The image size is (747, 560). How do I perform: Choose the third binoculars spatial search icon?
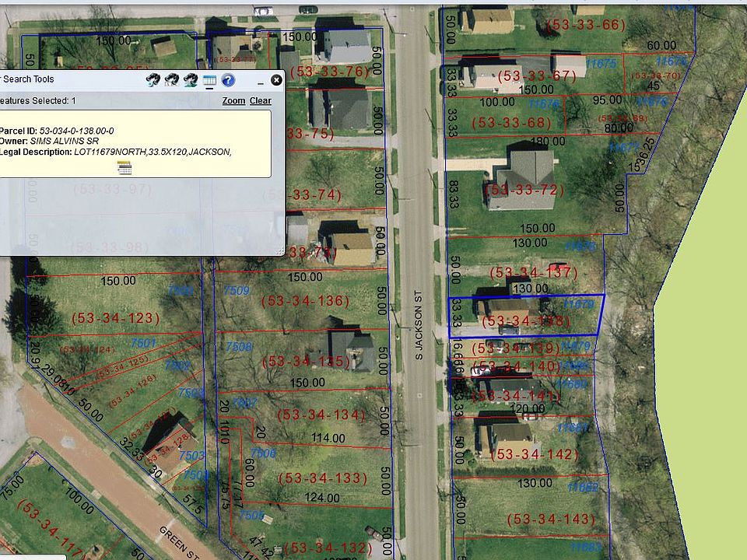[x=191, y=79]
